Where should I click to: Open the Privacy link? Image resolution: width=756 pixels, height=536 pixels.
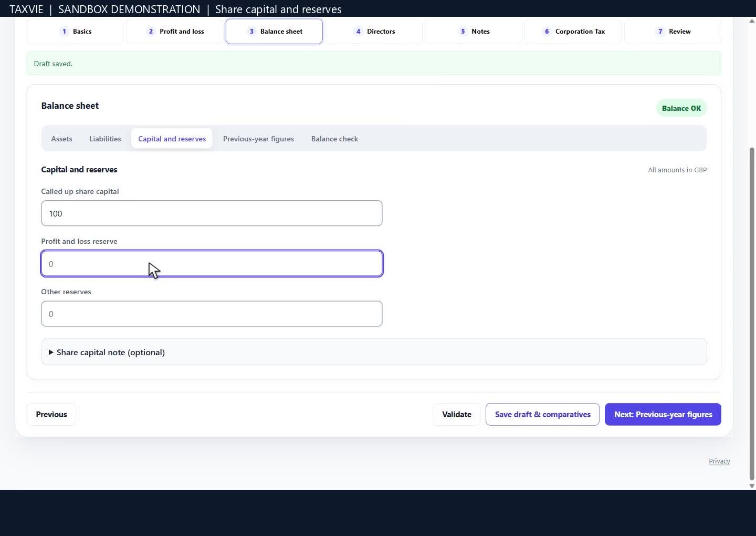719,461
